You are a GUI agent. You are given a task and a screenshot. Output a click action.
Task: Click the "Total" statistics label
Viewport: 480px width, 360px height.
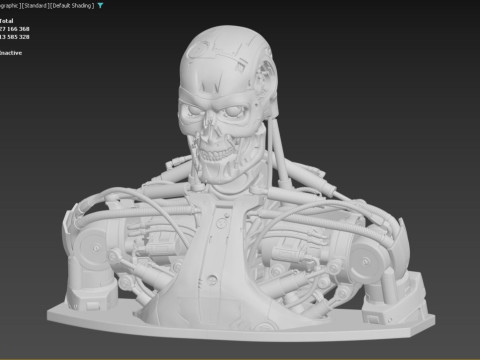pos(6,21)
